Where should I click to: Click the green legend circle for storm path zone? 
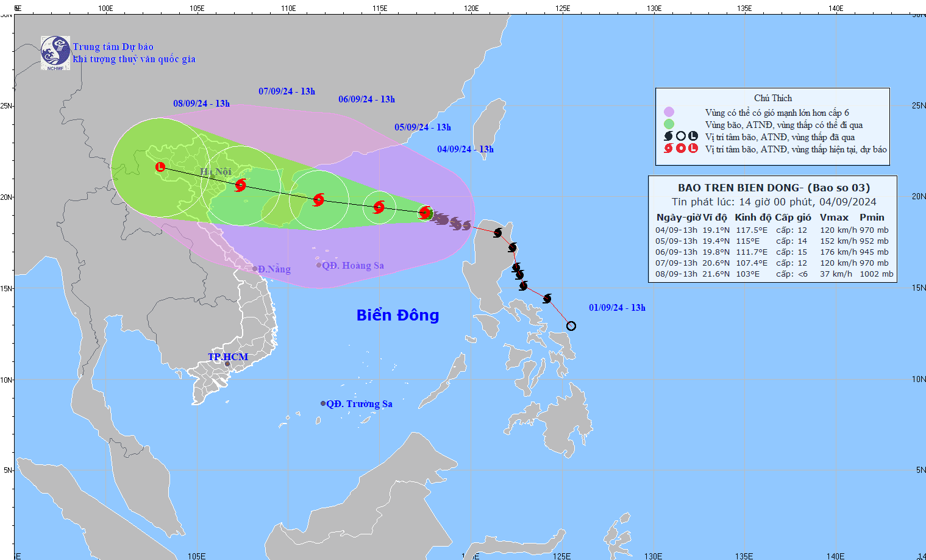coord(669,124)
